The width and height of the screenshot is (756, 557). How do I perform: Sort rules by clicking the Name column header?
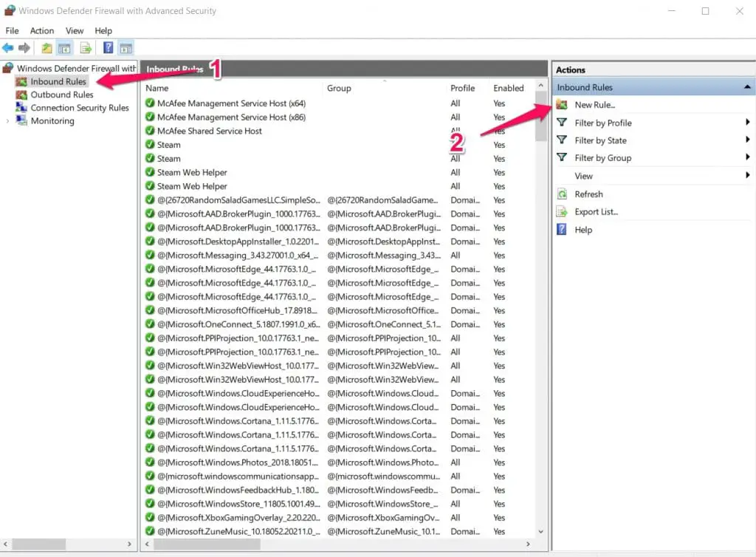tap(159, 88)
